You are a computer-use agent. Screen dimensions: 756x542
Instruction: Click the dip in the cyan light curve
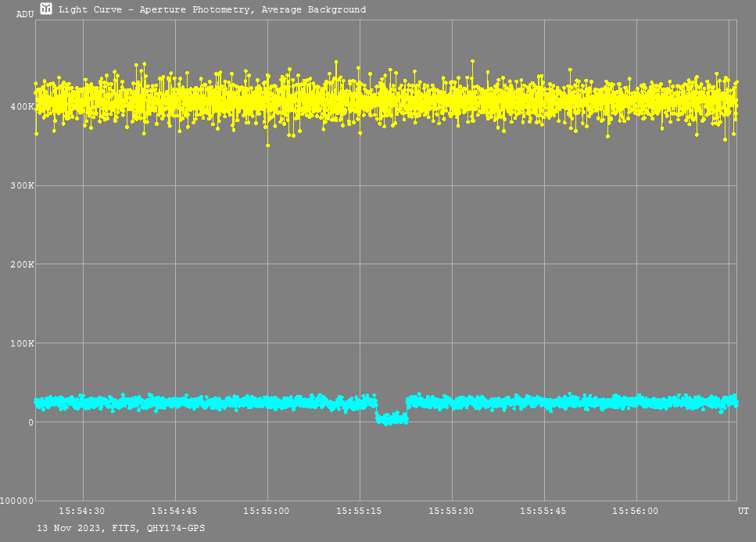(392, 418)
